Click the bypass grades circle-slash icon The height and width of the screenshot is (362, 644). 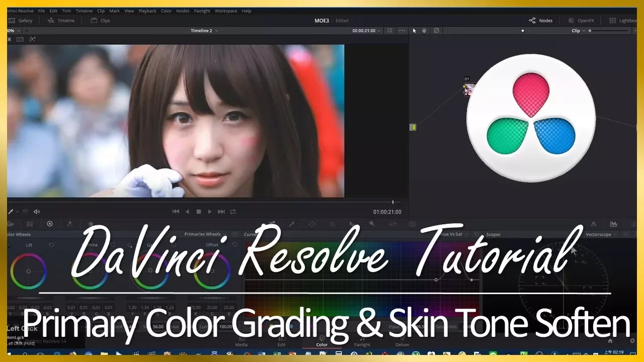[x=436, y=31]
